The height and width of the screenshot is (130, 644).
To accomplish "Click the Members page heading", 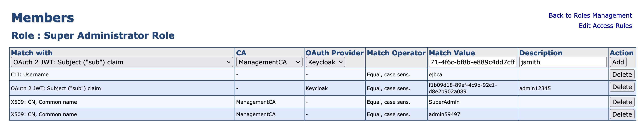I will point(43,18).
